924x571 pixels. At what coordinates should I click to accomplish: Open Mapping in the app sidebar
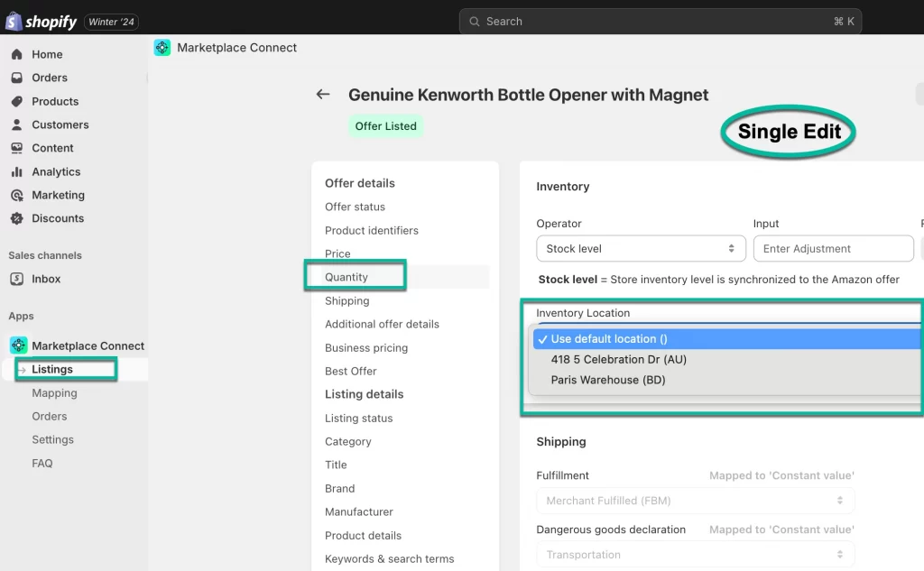point(54,393)
